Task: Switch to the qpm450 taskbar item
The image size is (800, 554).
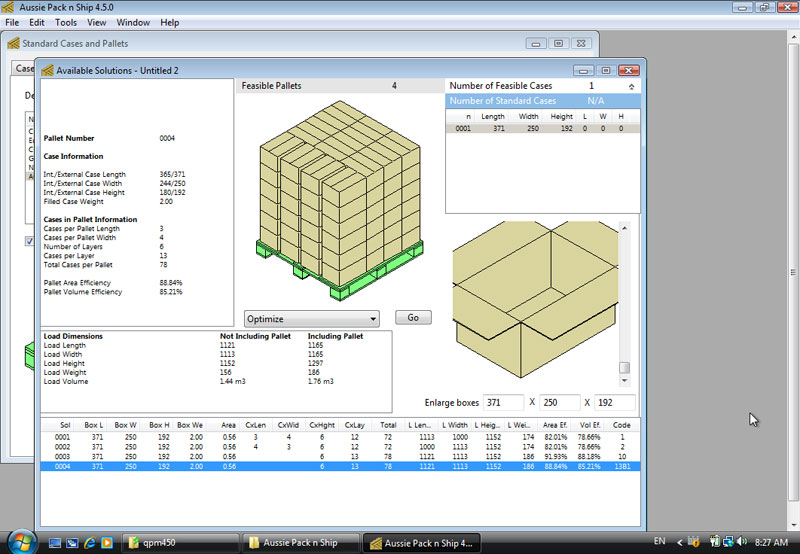Action: [180, 543]
